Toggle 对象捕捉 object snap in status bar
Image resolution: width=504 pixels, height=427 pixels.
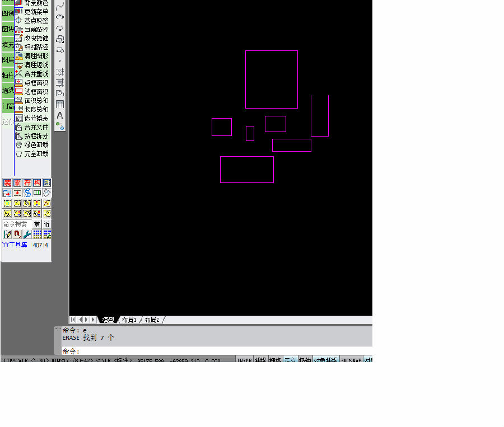tap(325, 360)
